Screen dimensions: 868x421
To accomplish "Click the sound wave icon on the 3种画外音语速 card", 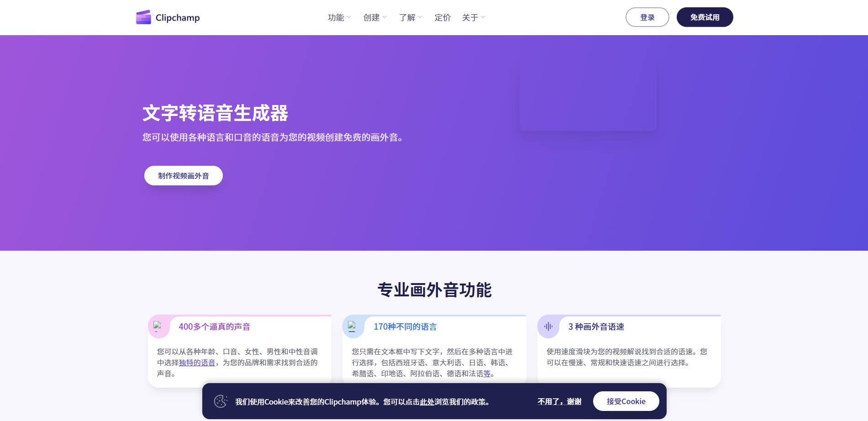I will click(x=548, y=326).
